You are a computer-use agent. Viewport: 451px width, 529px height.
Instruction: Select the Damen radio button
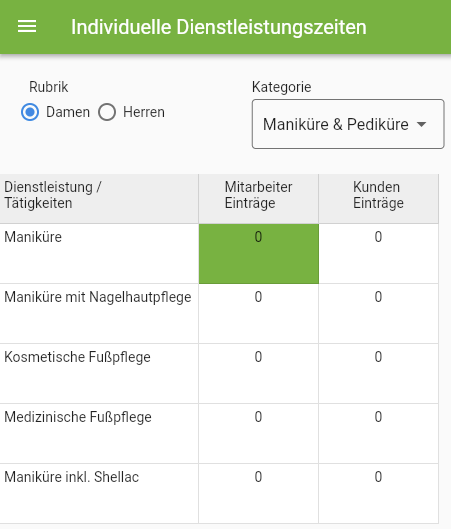point(30,112)
